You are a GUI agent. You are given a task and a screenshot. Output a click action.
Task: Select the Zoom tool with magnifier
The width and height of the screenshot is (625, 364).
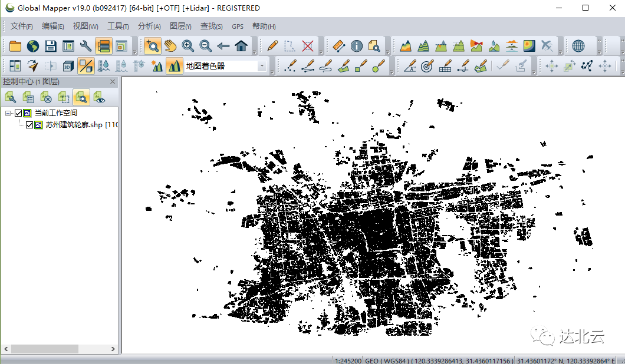pyautogui.click(x=153, y=46)
